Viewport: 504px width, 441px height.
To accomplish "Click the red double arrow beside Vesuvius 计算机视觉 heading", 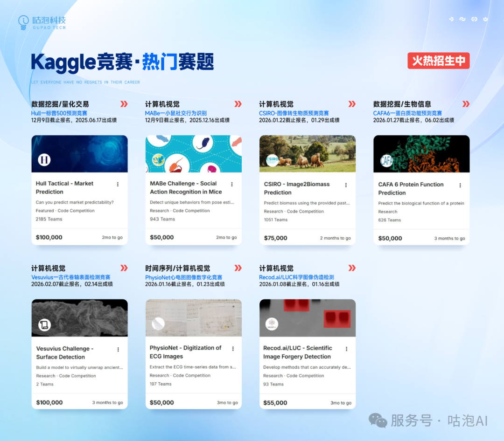I will [124, 268].
